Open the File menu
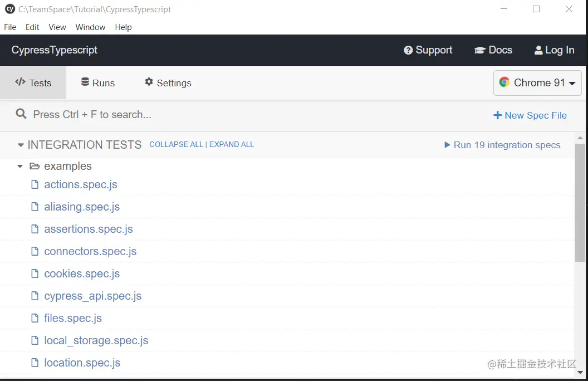The width and height of the screenshot is (588, 381). [x=10, y=27]
